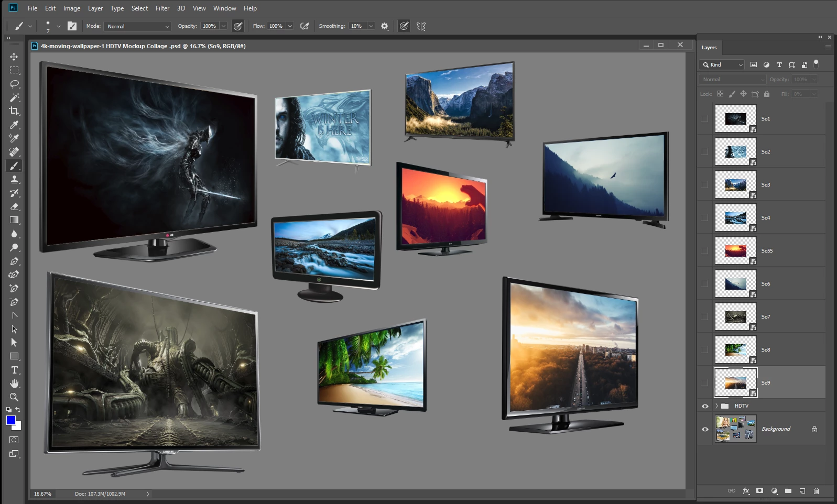Select the Direct Selection tool
837x504 pixels.
click(14, 343)
